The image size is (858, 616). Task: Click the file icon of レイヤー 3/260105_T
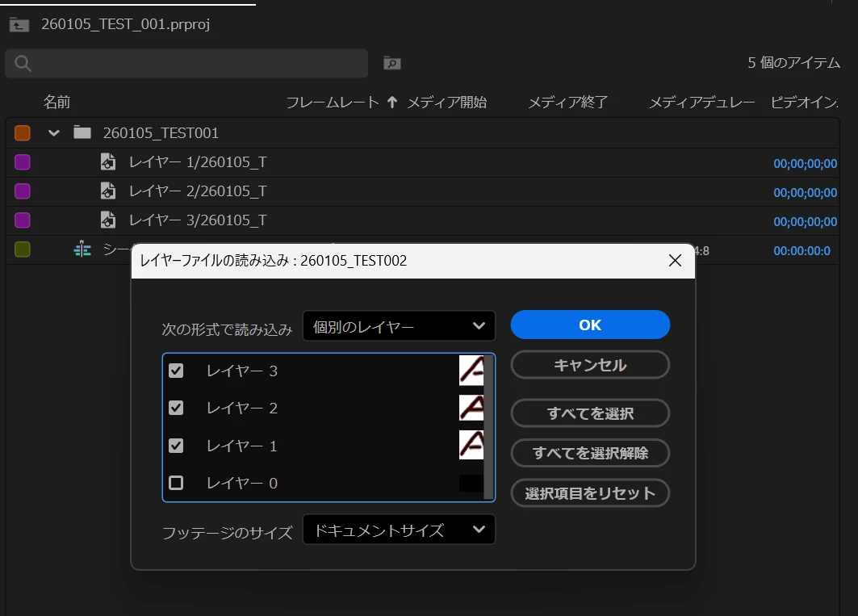tap(108, 220)
